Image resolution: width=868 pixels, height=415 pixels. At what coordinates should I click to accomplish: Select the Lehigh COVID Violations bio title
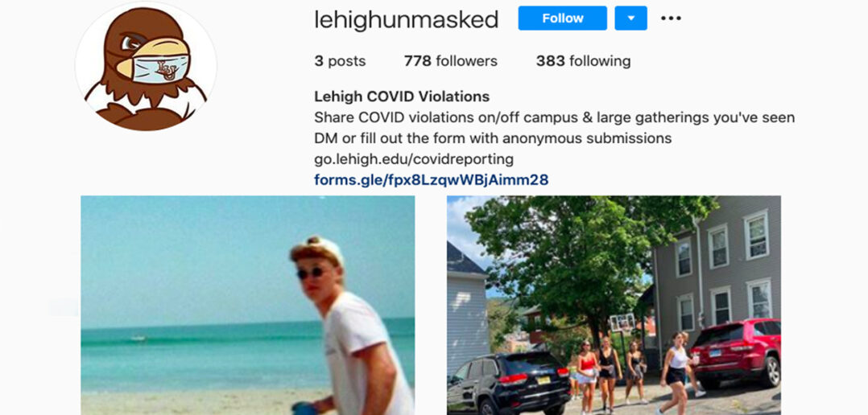(x=402, y=97)
